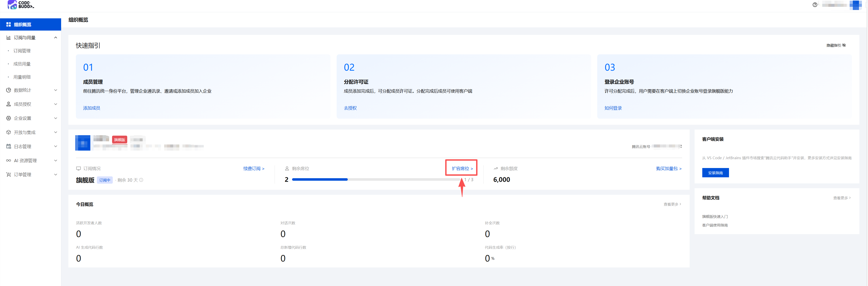Click the organization logo thumbnail
Viewport: 868px width, 286px height.
pyautogui.click(x=83, y=143)
